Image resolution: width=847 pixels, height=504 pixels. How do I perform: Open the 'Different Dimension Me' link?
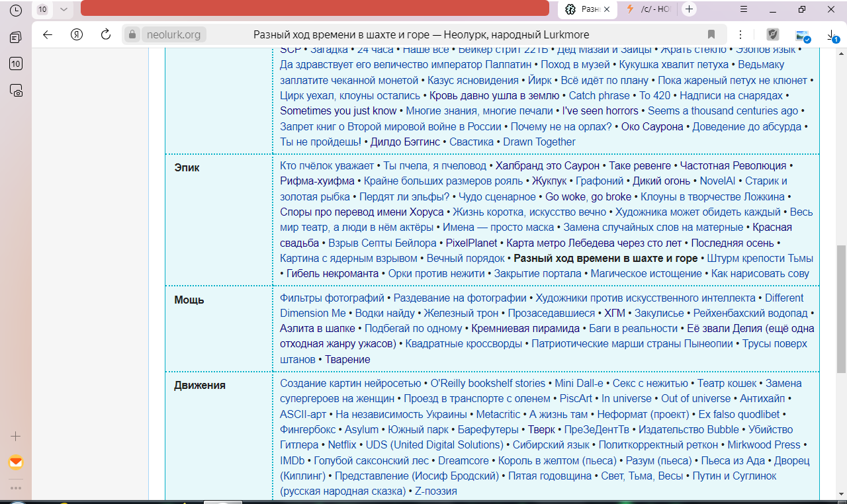(x=541, y=305)
